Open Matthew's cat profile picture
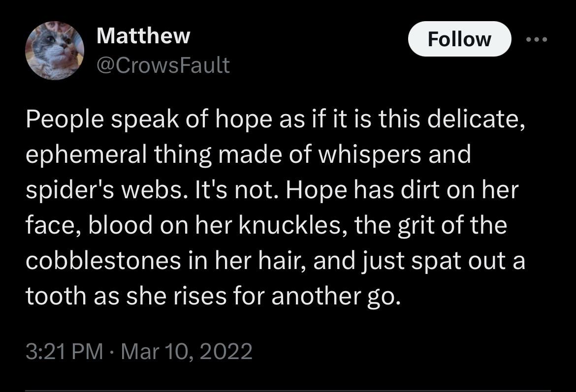This screenshot has height=392, width=576. [x=55, y=50]
